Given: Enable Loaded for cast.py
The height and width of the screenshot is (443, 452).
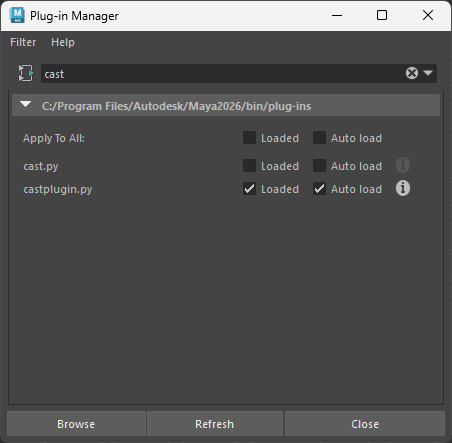Looking at the screenshot, I should (x=249, y=166).
